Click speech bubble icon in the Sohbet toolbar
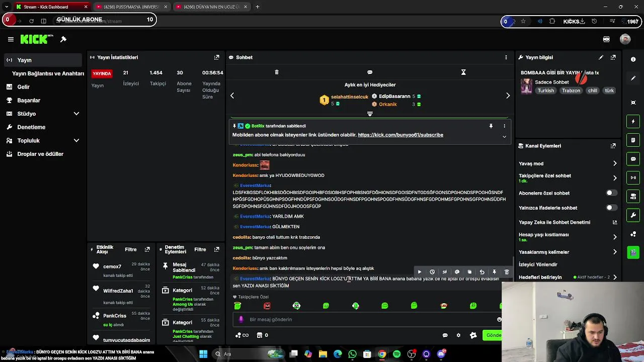This screenshot has width=644, height=362. 370,72
